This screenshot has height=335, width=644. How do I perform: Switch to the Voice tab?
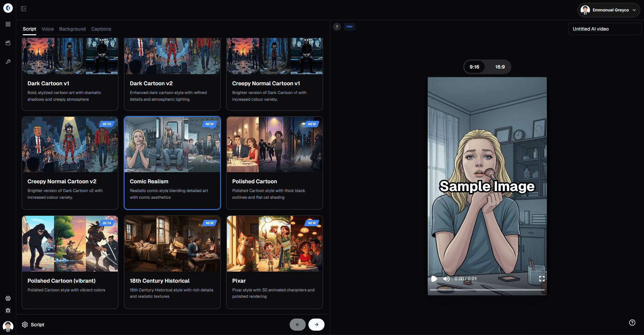point(47,29)
